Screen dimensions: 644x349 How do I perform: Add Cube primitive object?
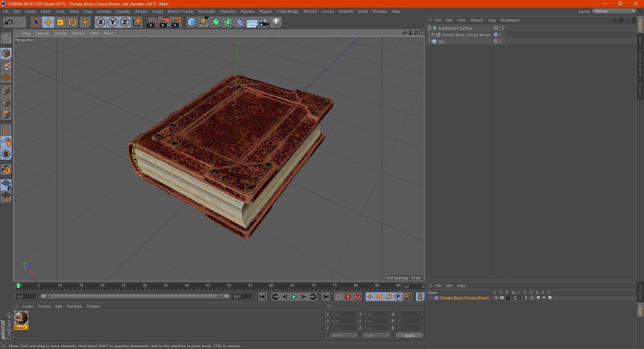(x=192, y=22)
